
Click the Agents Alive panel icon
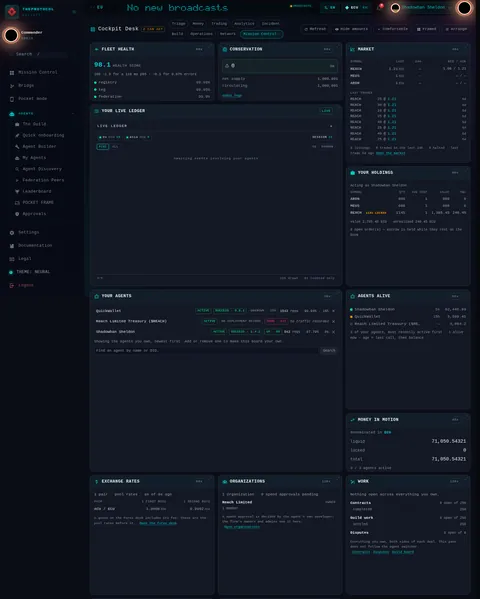coord(352,296)
